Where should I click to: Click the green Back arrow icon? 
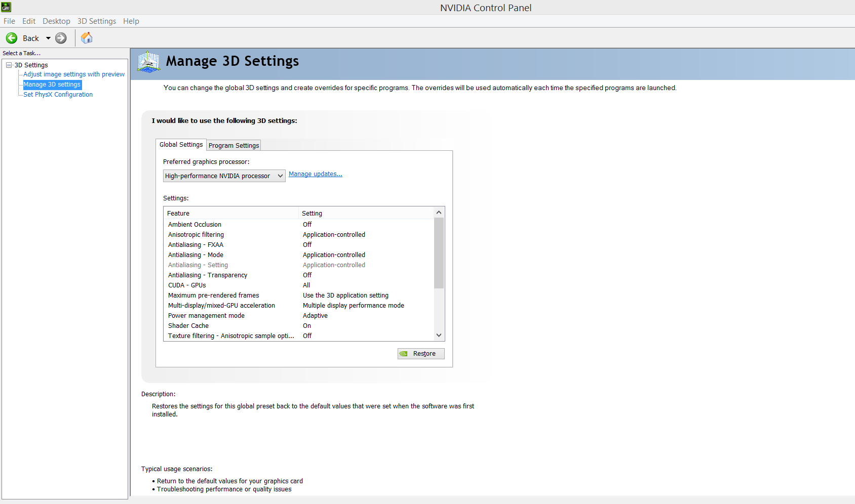click(x=12, y=38)
